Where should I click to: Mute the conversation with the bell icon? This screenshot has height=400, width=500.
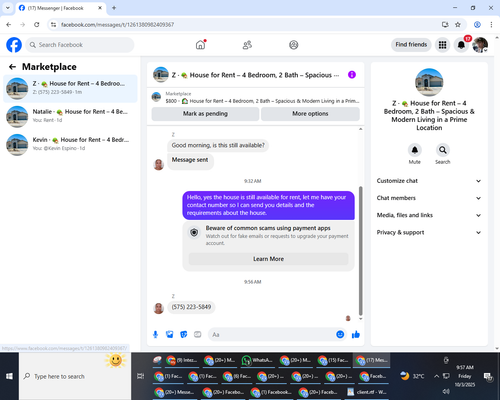[415, 150]
